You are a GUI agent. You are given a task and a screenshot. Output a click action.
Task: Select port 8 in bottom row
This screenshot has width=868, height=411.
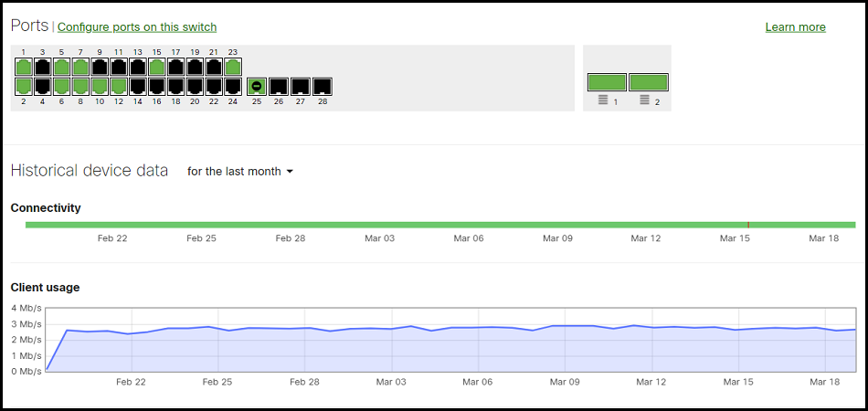pos(80,86)
